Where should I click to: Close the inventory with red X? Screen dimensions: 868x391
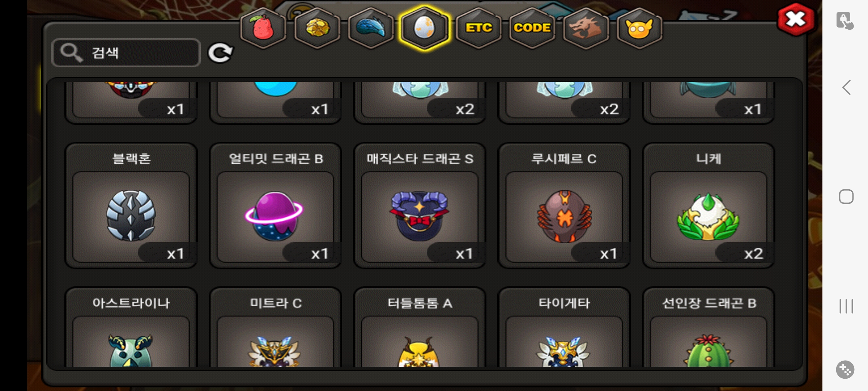coord(796,20)
